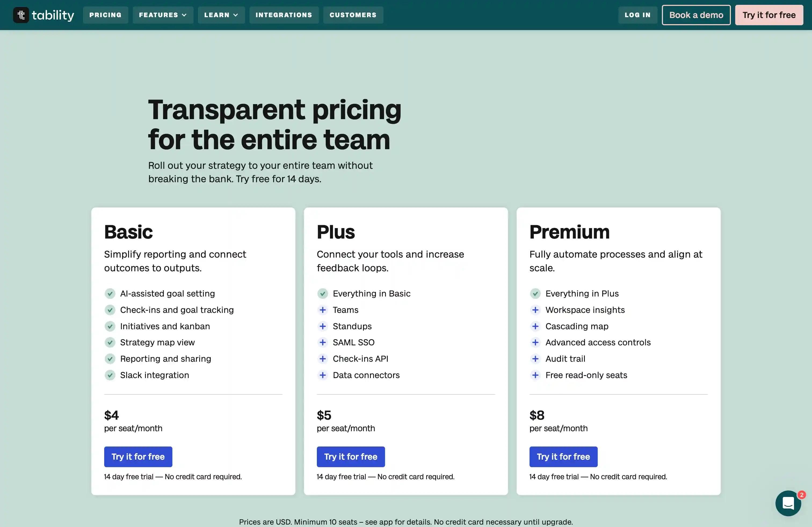Click the checkmark beside AI-assisted goal setting
The width and height of the screenshot is (812, 527).
110,294
